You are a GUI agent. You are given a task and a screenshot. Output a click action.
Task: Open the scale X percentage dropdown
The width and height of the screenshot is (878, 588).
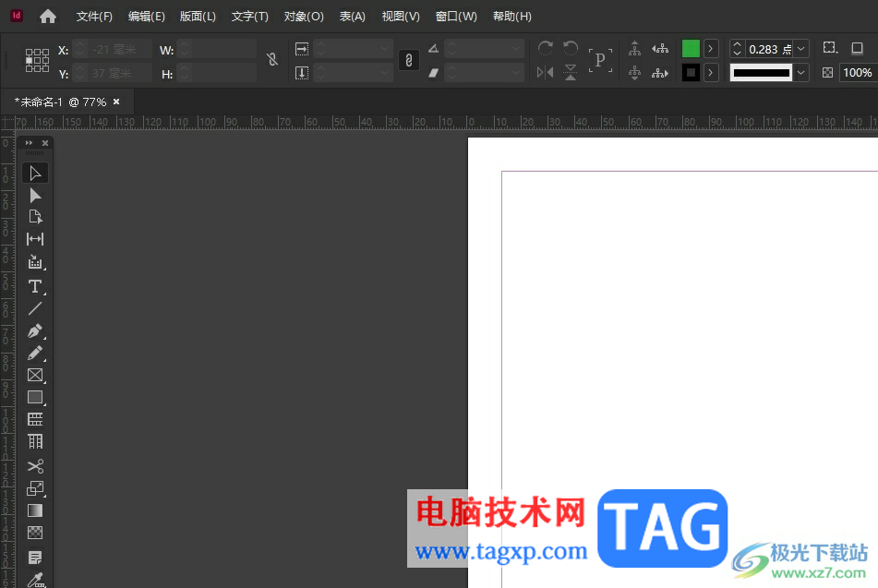(x=384, y=49)
